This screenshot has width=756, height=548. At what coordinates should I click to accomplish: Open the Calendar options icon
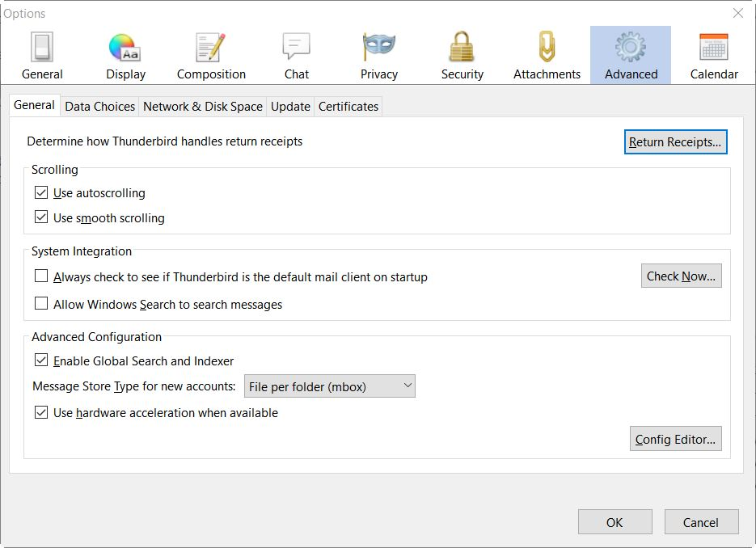[714, 48]
